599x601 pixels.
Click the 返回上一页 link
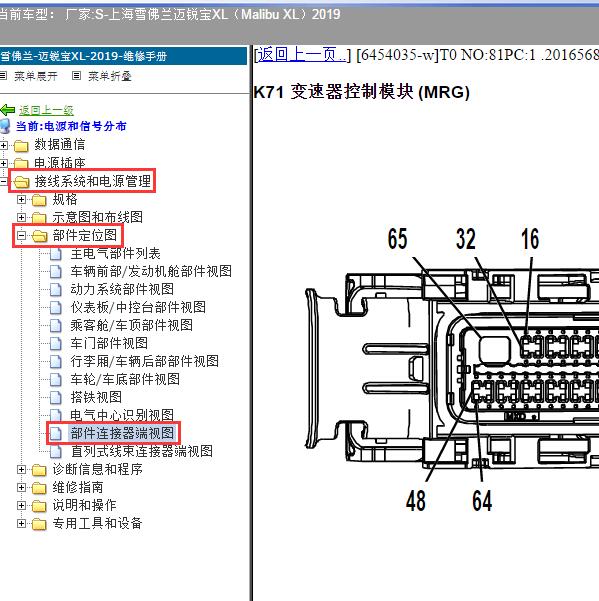point(301,55)
